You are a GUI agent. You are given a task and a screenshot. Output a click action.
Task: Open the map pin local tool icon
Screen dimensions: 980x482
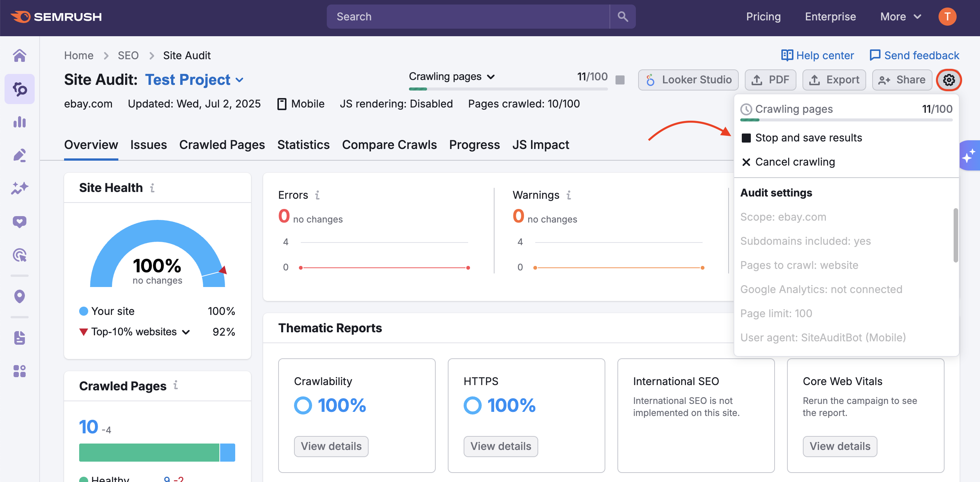coord(19,296)
